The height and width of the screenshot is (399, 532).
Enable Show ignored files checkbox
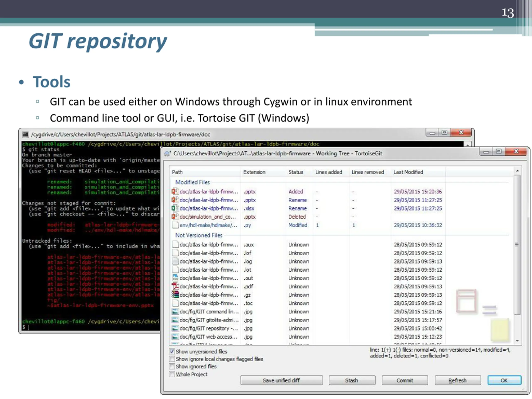coord(172,367)
